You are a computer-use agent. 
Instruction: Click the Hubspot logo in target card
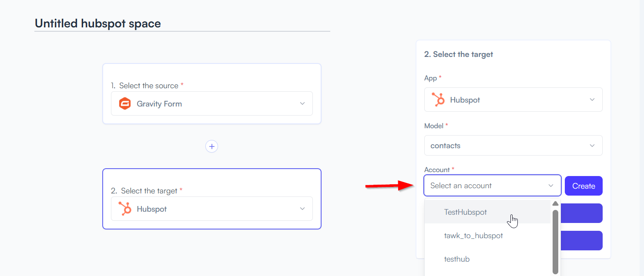point(125,209)
